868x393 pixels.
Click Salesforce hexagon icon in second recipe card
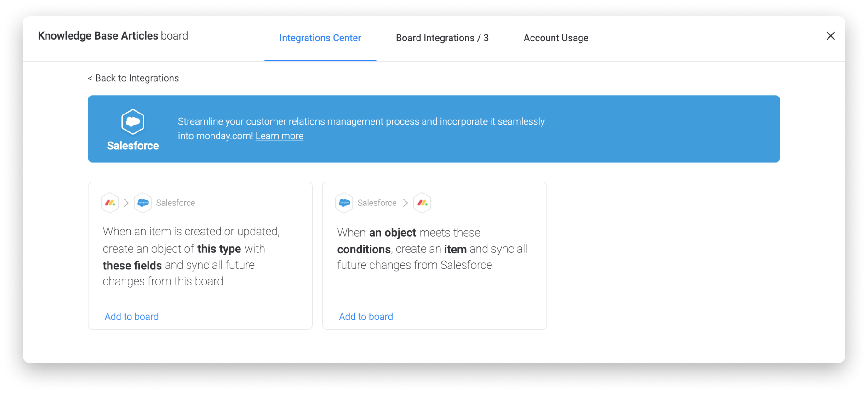[x=344, y=203]
